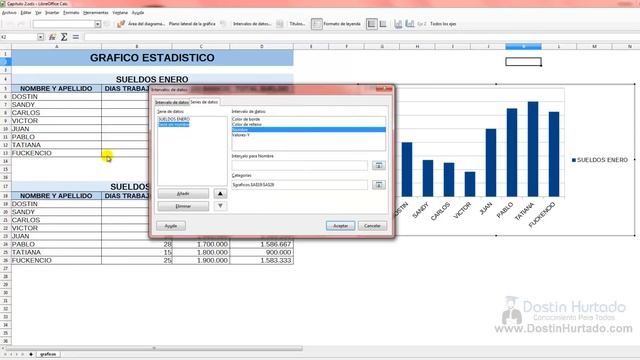Screen dimensions: 640x360
Task: Click the Sum sigma icon
Action: [x=64, y=37]
